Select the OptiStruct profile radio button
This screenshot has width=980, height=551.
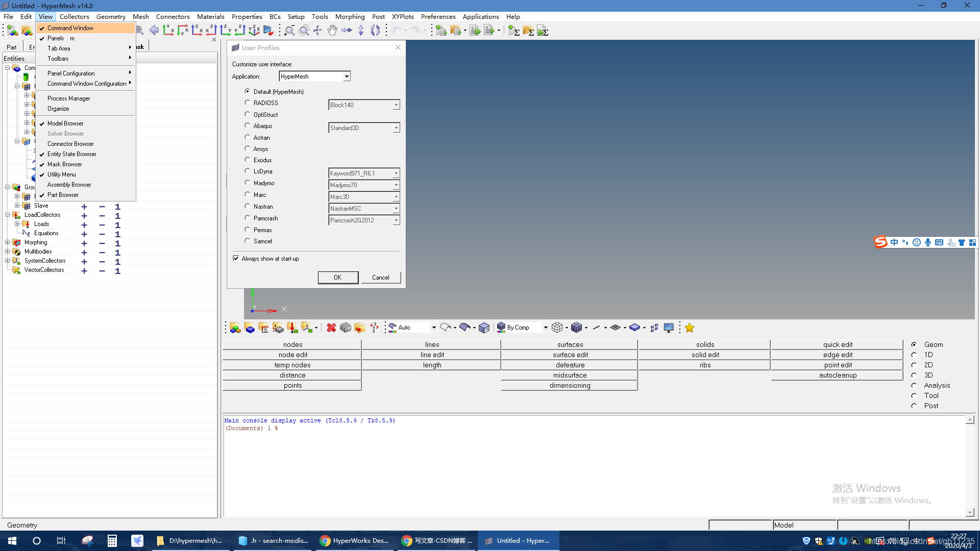pos(248,114)
